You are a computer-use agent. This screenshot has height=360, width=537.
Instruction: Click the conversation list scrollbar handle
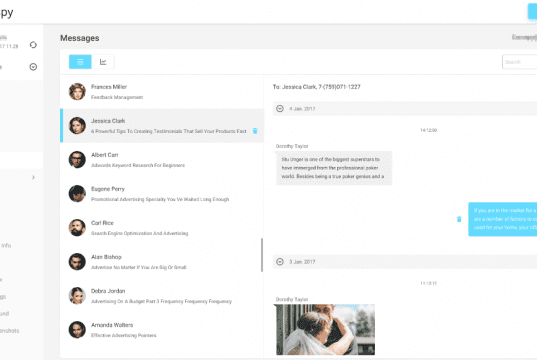[262, 255]
